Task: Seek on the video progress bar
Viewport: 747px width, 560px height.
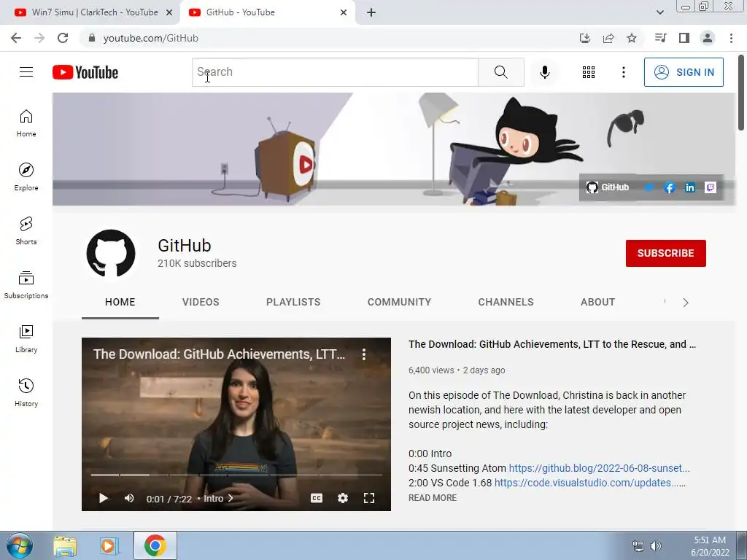Action: [236, 475]
